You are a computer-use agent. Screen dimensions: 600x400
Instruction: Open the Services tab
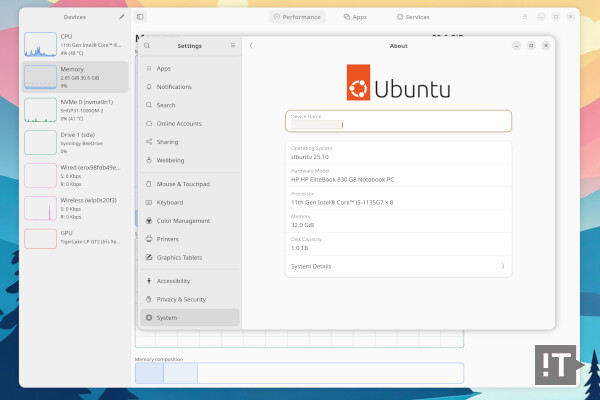tap(413, 17)
